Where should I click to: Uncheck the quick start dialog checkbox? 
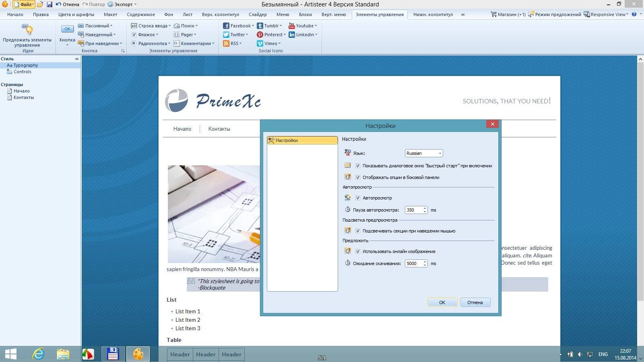[x=358, y=166]
